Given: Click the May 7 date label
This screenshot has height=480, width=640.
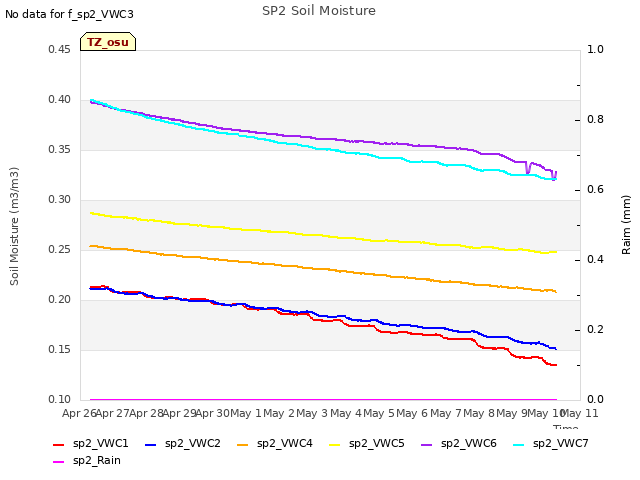Looking at the screenshot, I should (446, 414).
